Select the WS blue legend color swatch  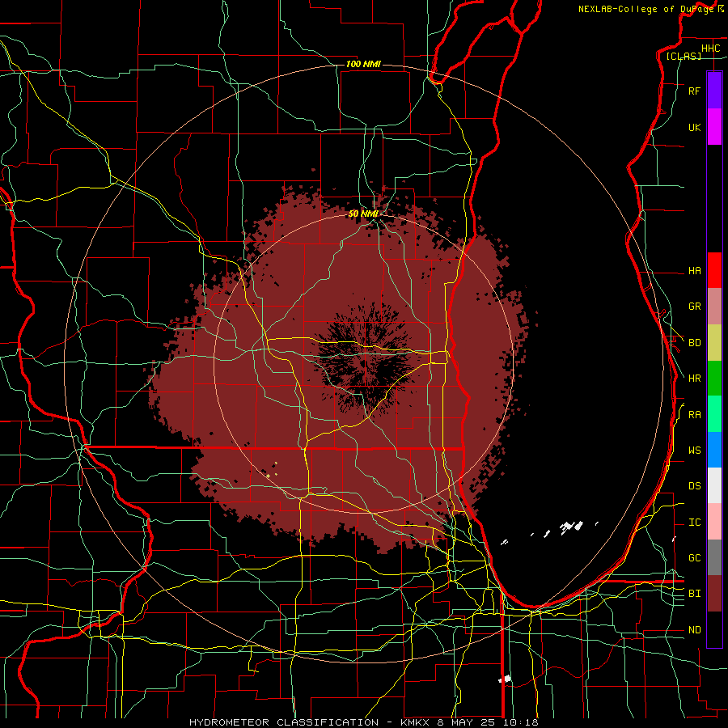(x=714, y=450)
